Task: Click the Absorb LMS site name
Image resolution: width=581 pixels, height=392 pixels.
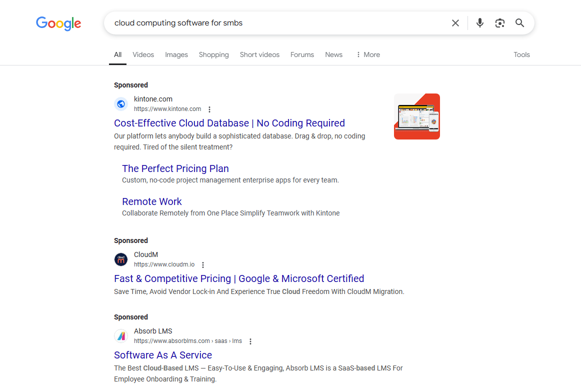Action: 153,331
